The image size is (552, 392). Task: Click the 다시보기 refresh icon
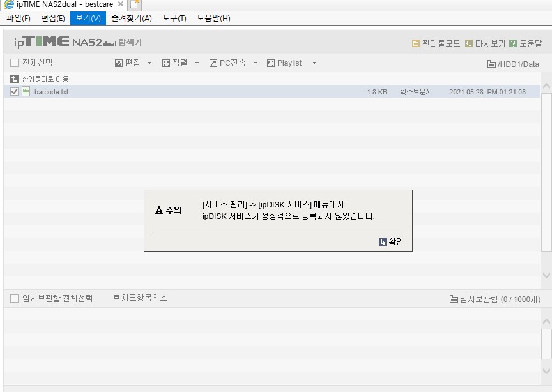click(x=468, y=43)
